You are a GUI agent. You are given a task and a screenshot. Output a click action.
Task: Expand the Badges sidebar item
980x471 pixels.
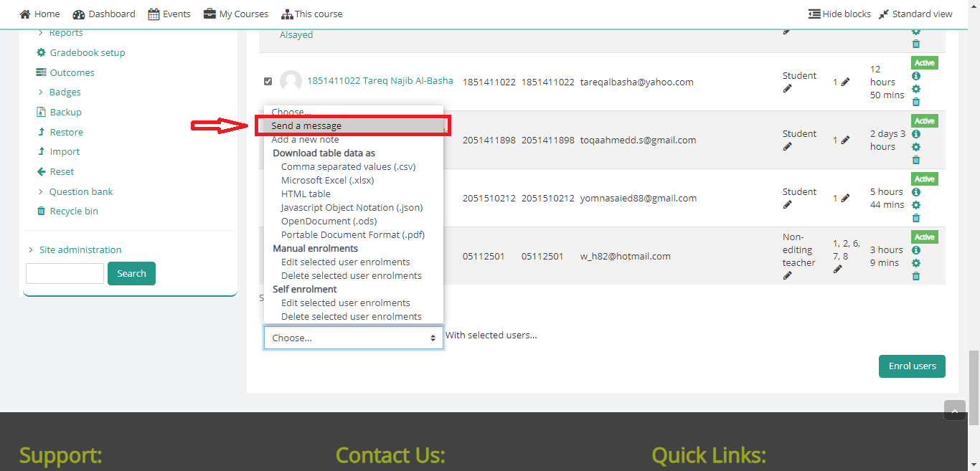coord(60,92)
